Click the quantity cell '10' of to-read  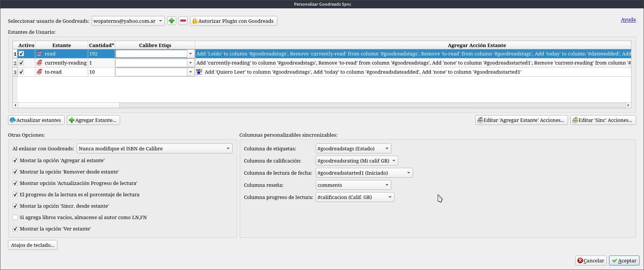click(101, 72)
